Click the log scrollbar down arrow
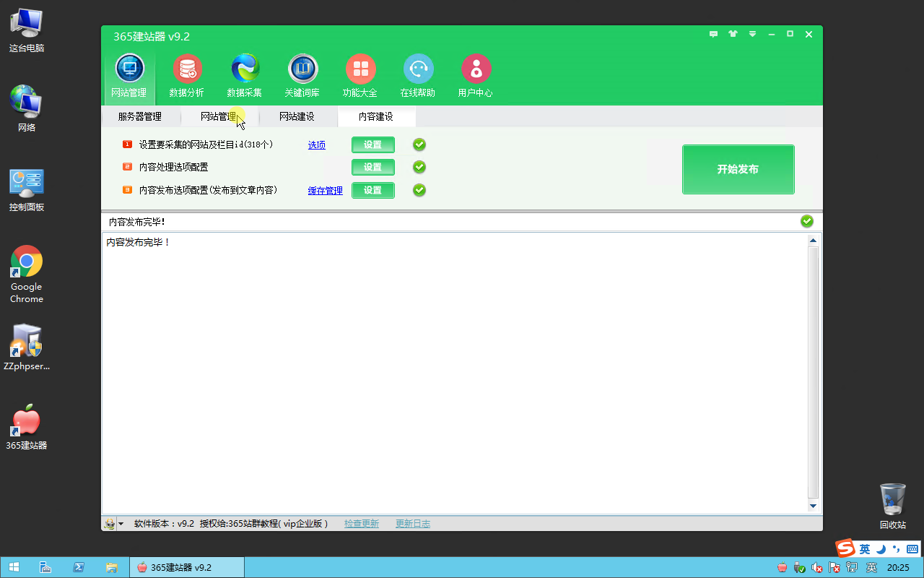Viewport: 924px width, 578px height. (x=813, y=506)
